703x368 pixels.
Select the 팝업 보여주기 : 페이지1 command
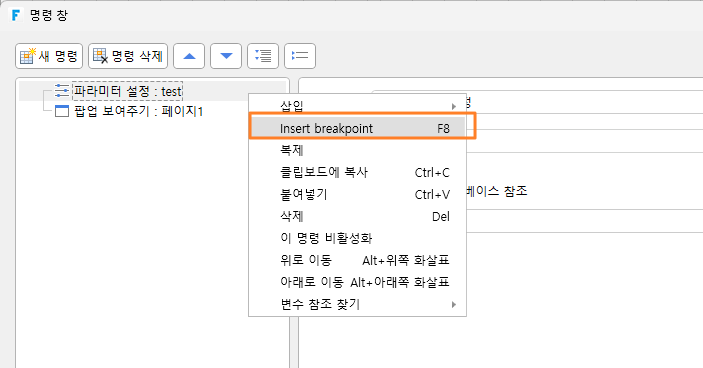(x=138, y=111)
